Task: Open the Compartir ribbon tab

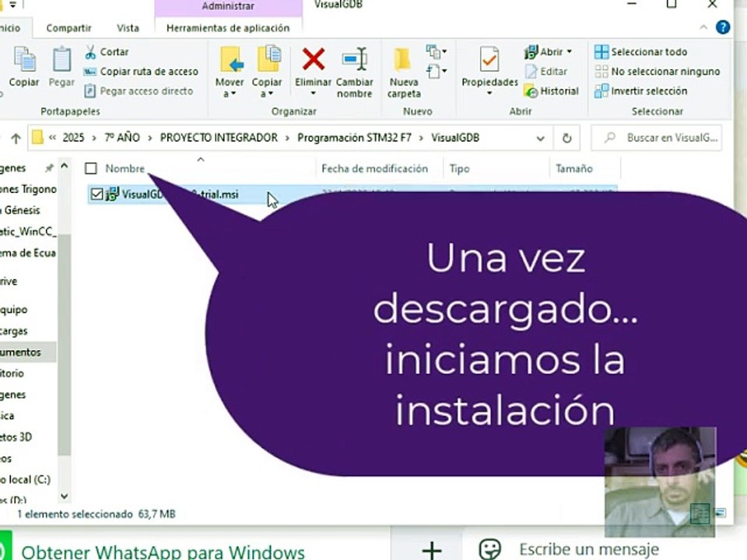Action: pyautogui.click(x=68, y=28)
